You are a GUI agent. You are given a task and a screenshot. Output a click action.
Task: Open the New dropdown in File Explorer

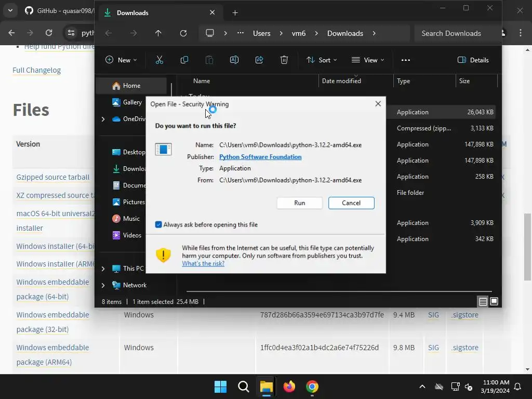point(121,60)
